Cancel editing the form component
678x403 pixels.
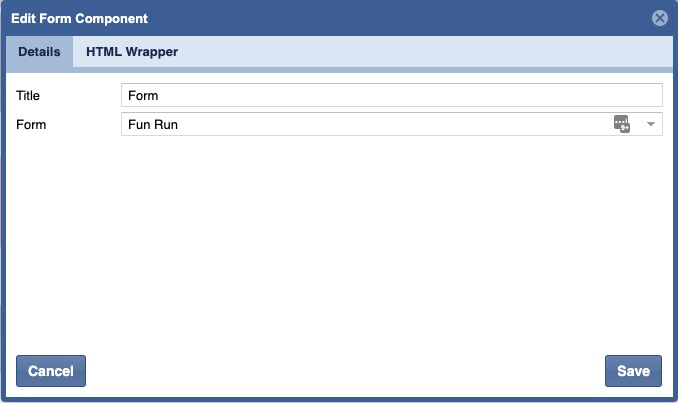[51, 371]
